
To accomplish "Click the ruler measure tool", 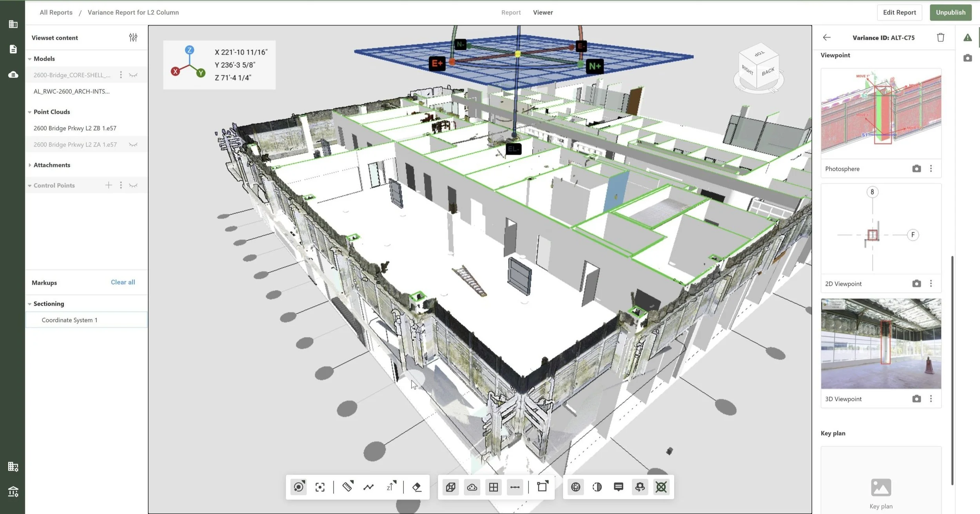I will point(347,487).
